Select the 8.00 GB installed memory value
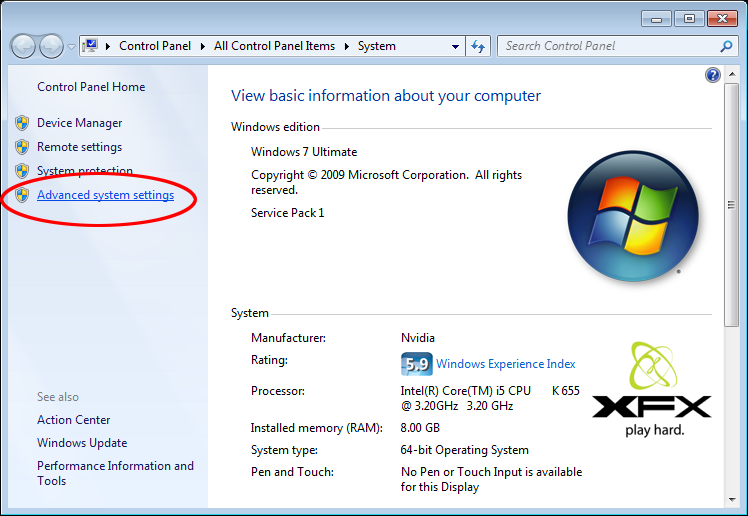Image resolution: width=748 pixels, height=516 pixels. (420, 428)
